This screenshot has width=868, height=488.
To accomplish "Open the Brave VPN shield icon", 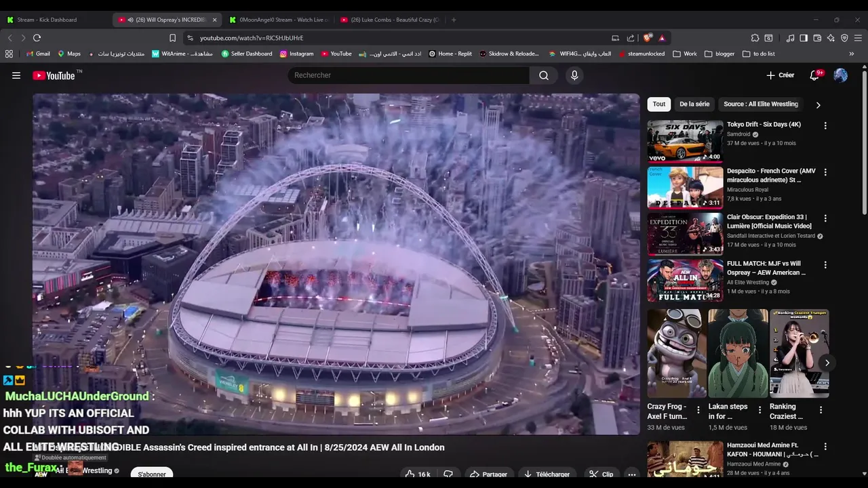I will coord(844,38).
